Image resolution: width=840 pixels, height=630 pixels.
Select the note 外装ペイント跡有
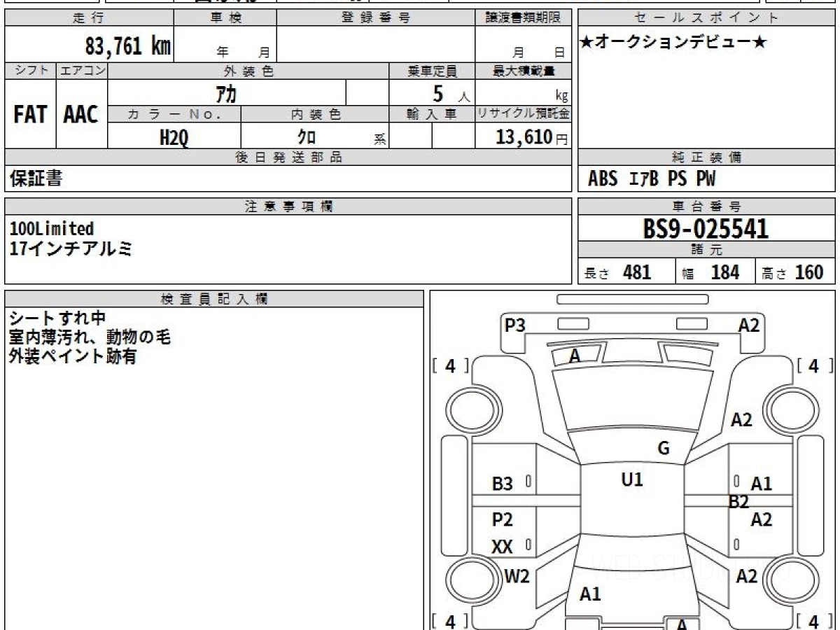73,356
